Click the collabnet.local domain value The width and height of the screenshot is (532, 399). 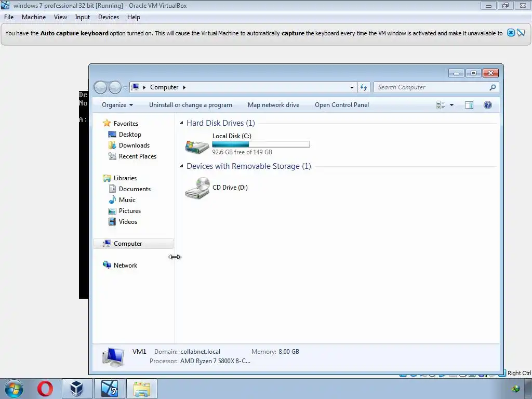pos(200,352)
